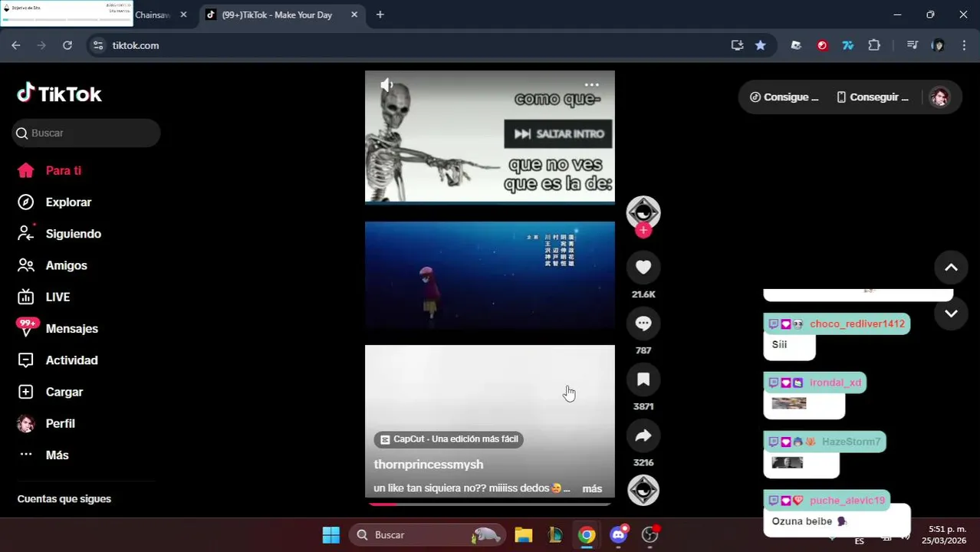This screenshot has width=980, height=552.
Task: Open the Para ti home feed
Action: tap(50, 171)
